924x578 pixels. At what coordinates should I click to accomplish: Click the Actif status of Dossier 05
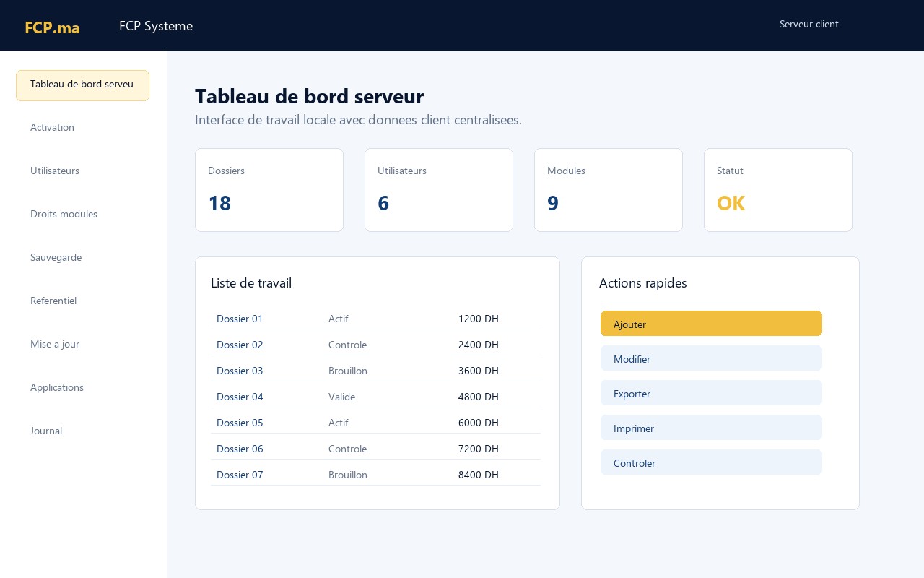(339, 423)
